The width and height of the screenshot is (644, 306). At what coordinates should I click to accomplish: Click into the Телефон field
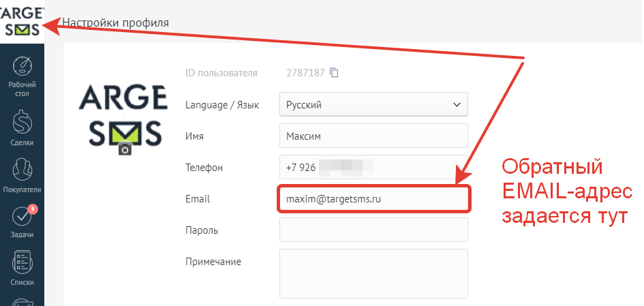point(373,167)
